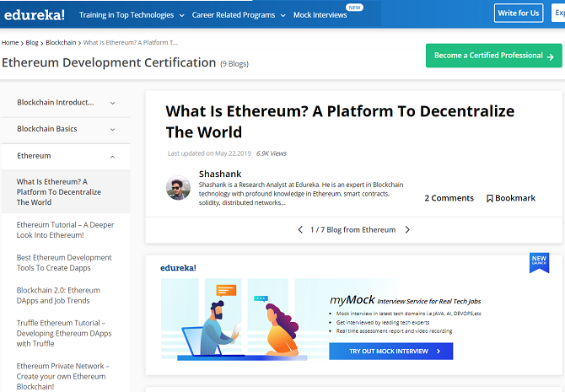The width and height of the screenshot is (565, 392).
Task: Click Shashank's author avatar photo
Action: (178, 188)
